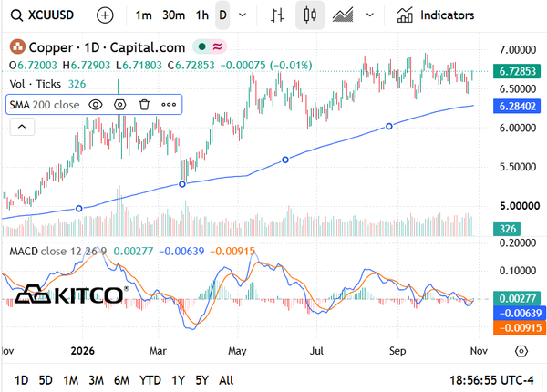Expand the chart style dropdown
Image resolution: width=547 pixels, height=392 pixels.
370,15
